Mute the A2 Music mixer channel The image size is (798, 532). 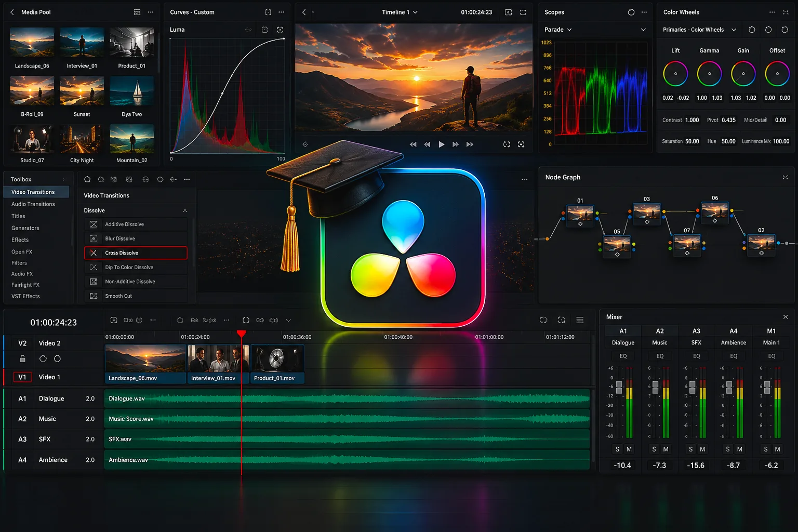tap(666, 449)
